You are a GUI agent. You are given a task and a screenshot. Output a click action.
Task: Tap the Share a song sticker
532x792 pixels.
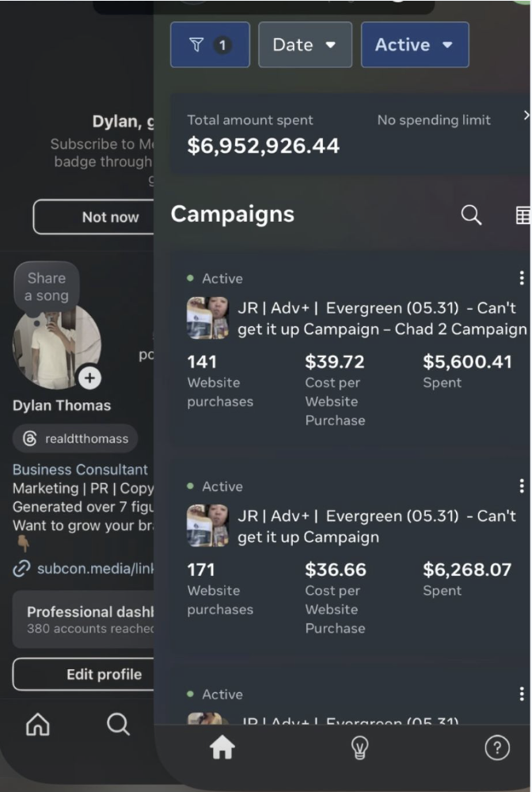[46, 287]
